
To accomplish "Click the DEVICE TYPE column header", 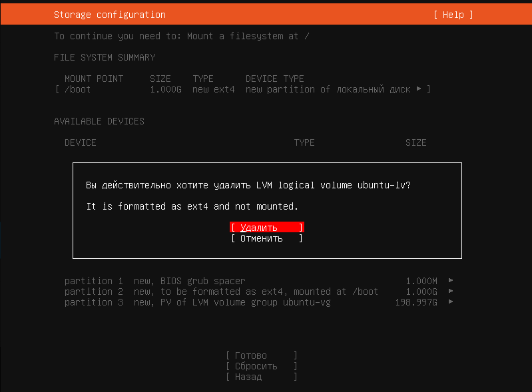I will (x=274, y=79).
